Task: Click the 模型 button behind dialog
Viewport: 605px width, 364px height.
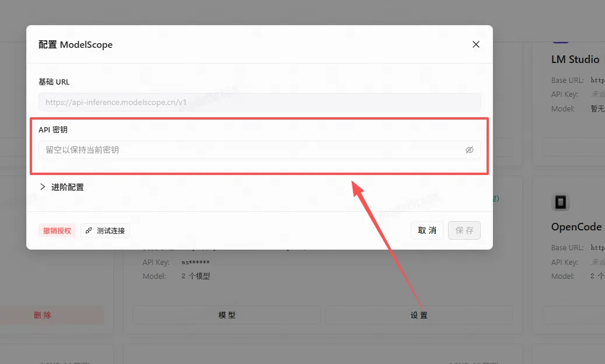Action: (227, 315)
